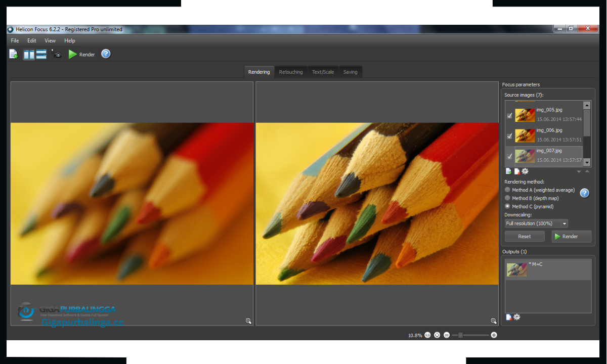Zoom out with the minus icon
This screenshot has height=364, width=607.
(x=447, y=335)
